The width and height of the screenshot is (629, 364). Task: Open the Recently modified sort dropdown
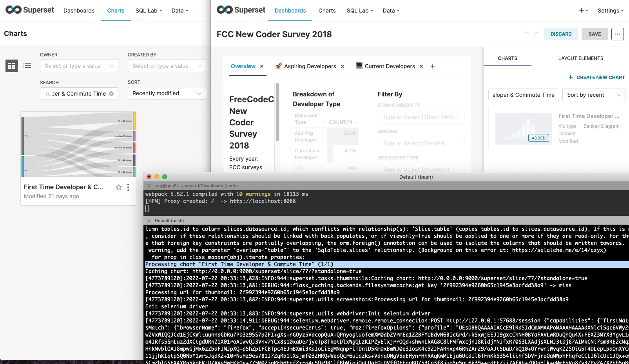point(167,93)
